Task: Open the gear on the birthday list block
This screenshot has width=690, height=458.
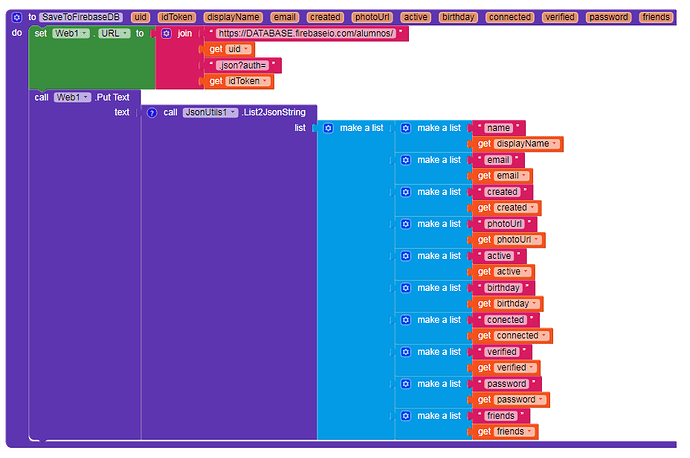Action: 406,288
